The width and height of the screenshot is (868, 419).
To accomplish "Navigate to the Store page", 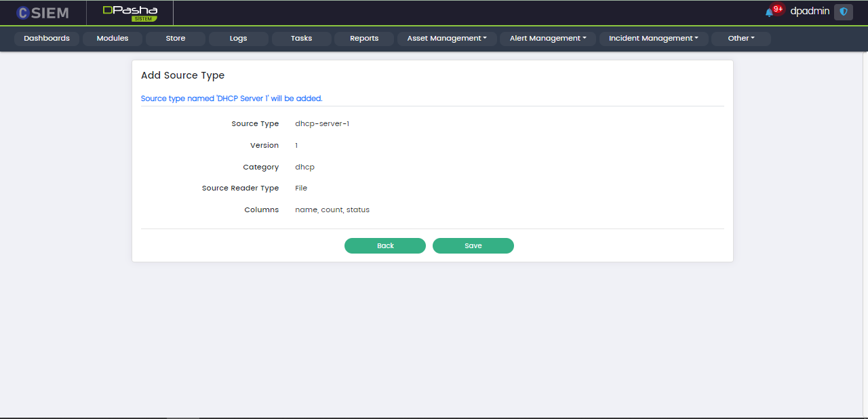I will coord(176,39).
